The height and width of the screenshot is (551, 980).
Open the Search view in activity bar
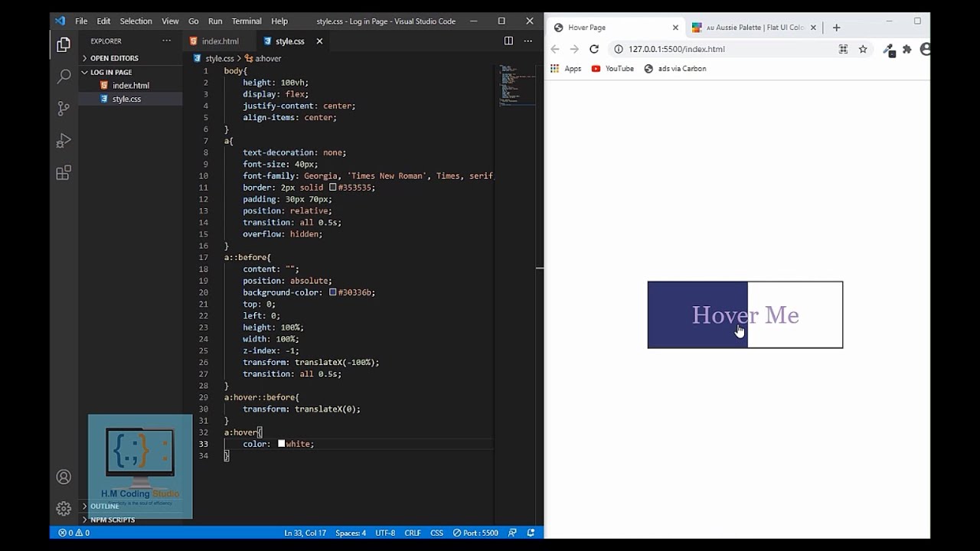coord(64,77)
